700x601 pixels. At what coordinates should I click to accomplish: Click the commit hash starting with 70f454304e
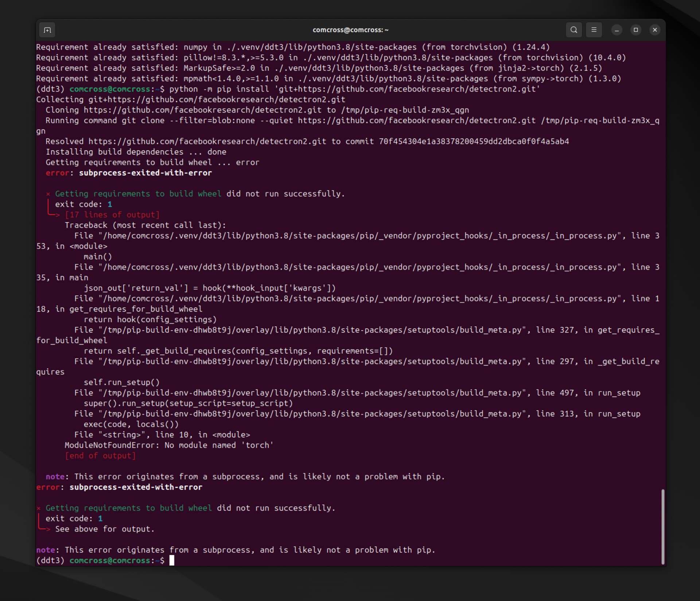point(474,141)
